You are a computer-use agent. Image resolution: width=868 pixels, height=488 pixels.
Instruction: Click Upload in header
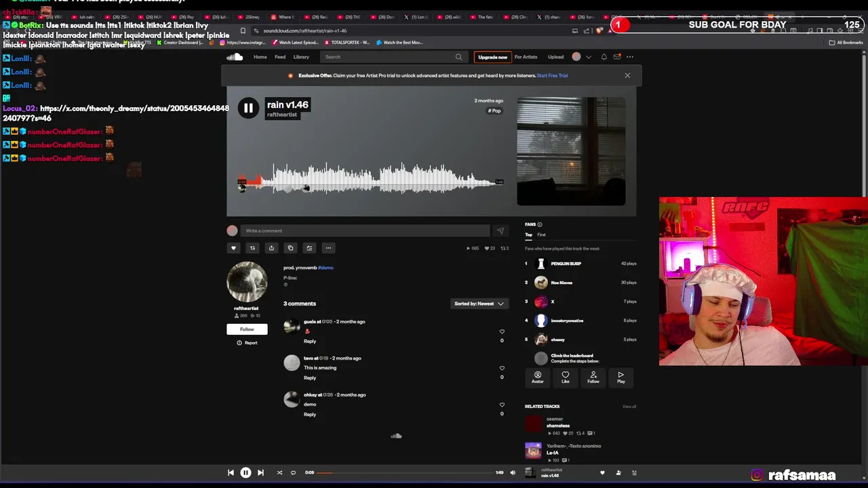[x=556, y=57]
